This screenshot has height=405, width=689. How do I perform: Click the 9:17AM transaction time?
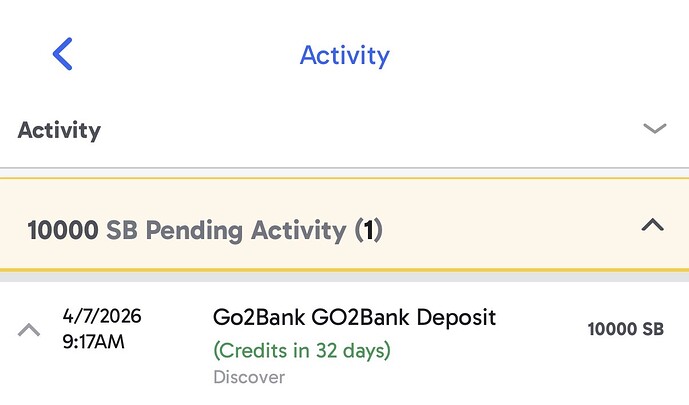tap(95, 340)
